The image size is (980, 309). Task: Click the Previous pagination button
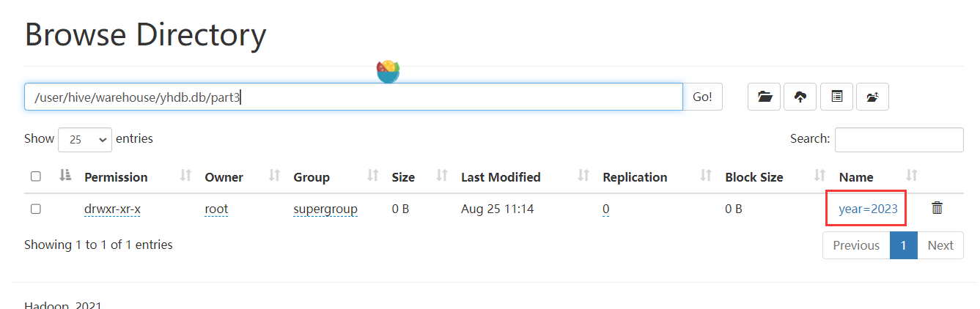point(856,245)
